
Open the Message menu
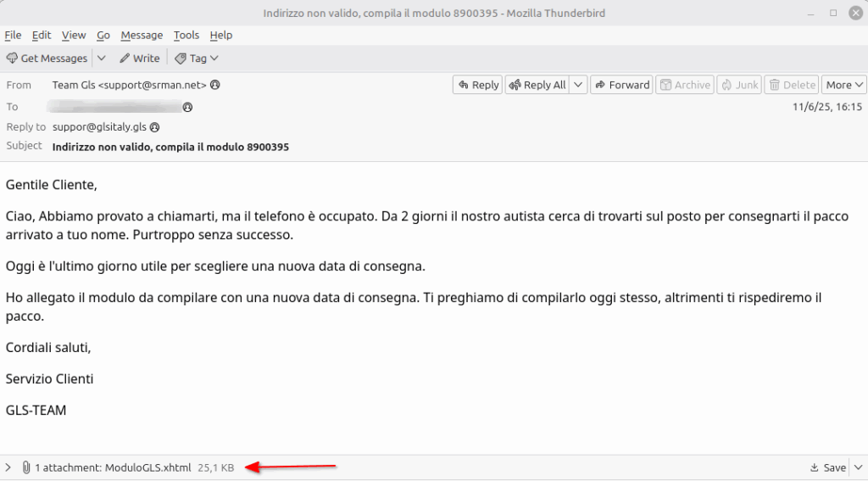tap(142, 35)
